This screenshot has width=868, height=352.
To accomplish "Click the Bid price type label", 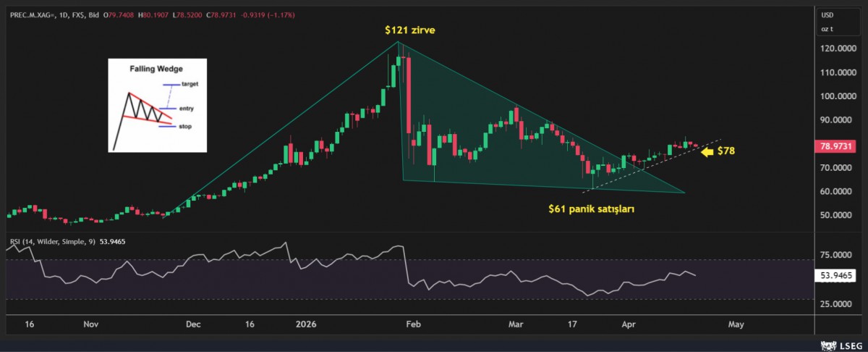I will (93, 14).
